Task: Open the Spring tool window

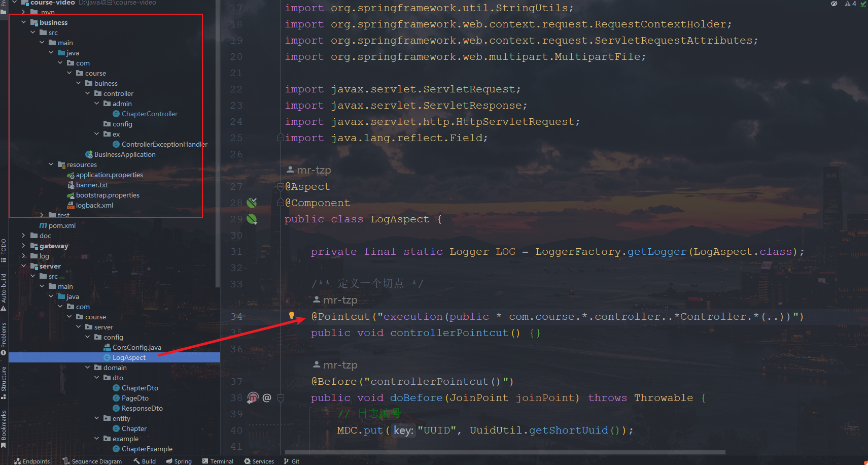Action: pos(179,461)
